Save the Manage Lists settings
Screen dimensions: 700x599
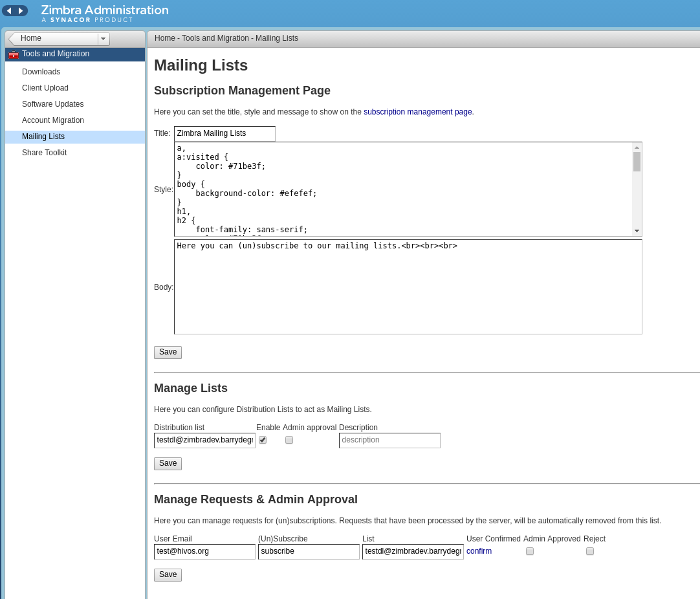tap(168, 463)
